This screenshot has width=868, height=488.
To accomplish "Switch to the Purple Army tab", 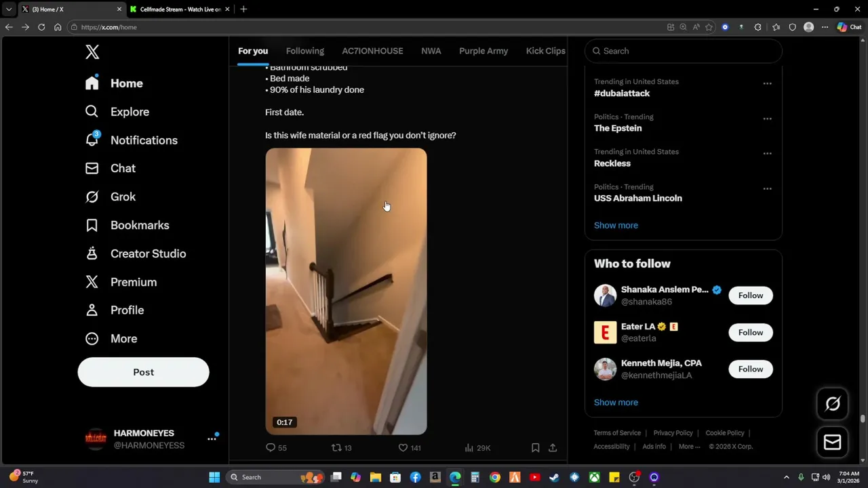I will (x=484, y=51).
